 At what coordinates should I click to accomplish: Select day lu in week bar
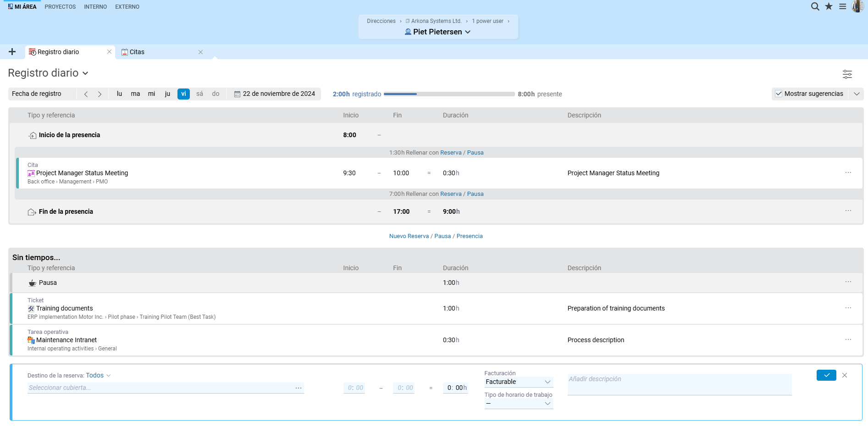pos(119,94)
